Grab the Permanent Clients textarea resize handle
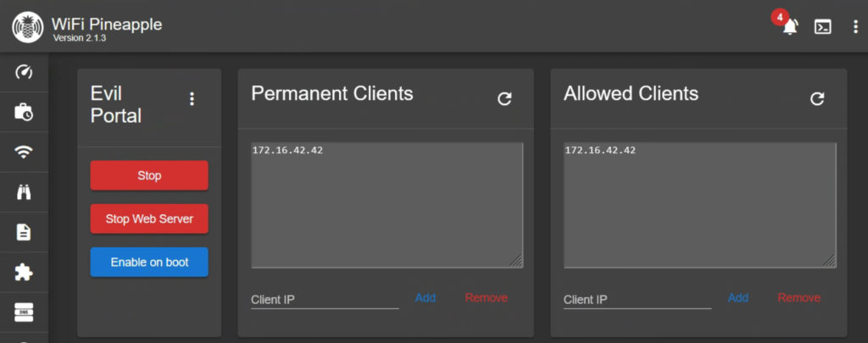This screenshot has width=868, height=343. coord(516,261)
